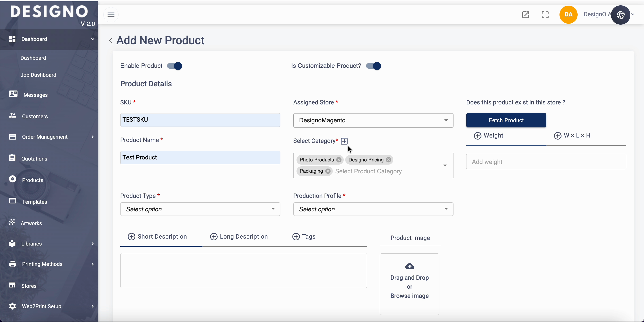The width and height of the screenshot is (644, 322).
Task: Open the Product Type dropdown
Action: (200, 209)
